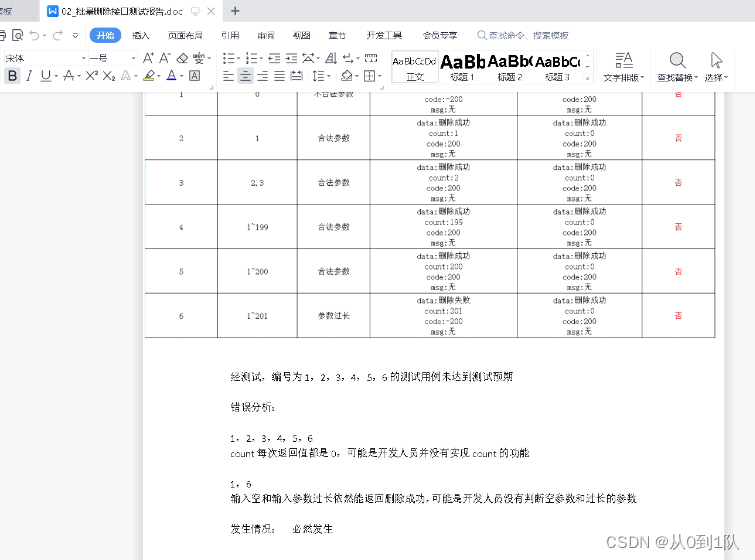
Task: Open font color dropdown arrow
Action: [182, 76]
